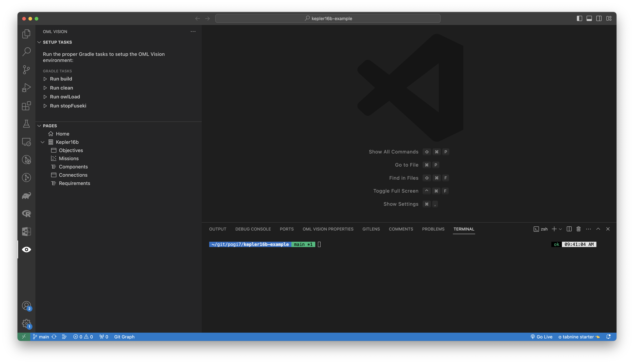Open the Objectives page
The width and height of the screenshot is (634, 364).
coord(71,150)
